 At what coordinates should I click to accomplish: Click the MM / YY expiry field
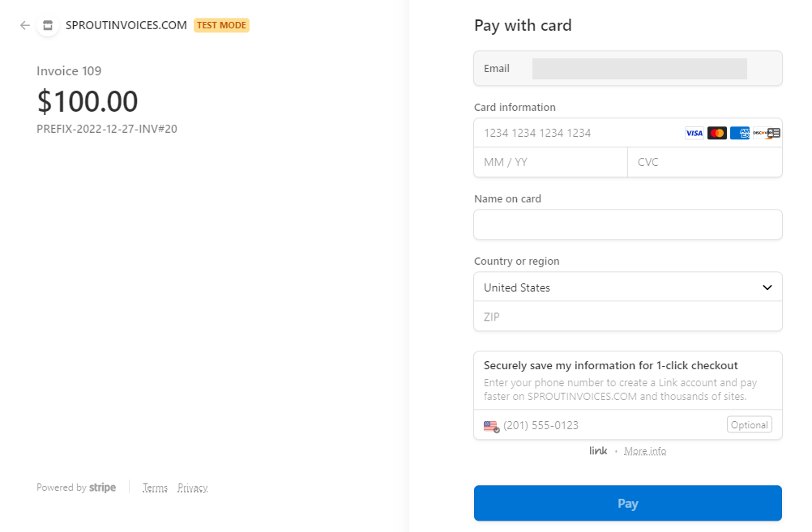click(550, 162)
